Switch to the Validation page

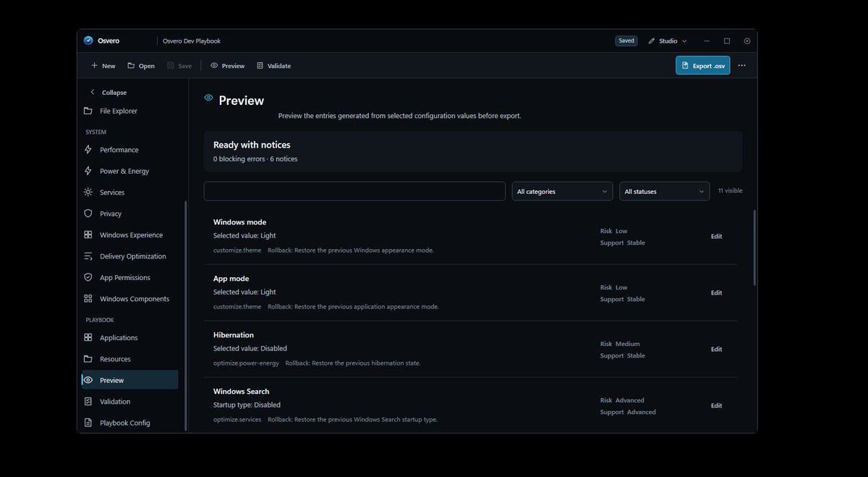(129, 401)
